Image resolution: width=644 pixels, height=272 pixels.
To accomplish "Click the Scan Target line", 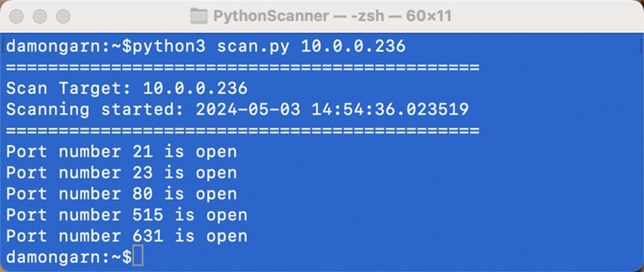I will (x=127, y=89).
